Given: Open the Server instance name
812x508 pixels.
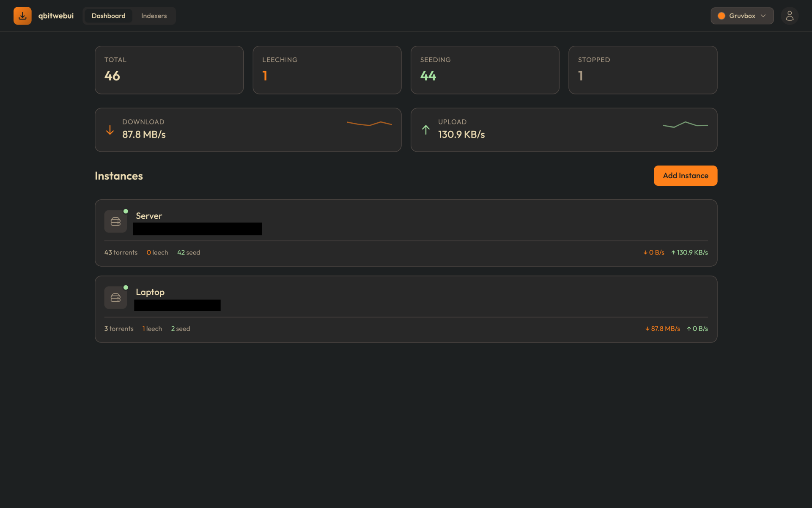Looking at the screenshot, I should [x=149, y=216].
